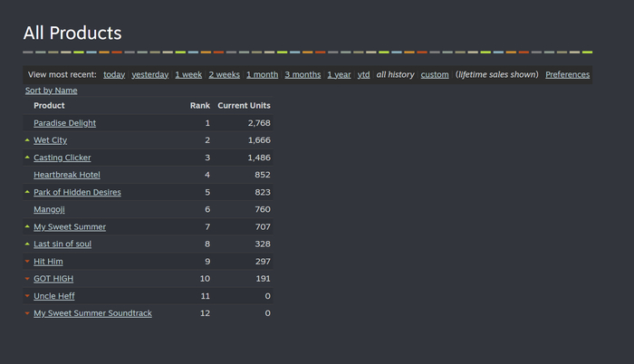The height and width of the screenshot is (364, 634).
Task: Sort the product list by name
Action: 51,91
